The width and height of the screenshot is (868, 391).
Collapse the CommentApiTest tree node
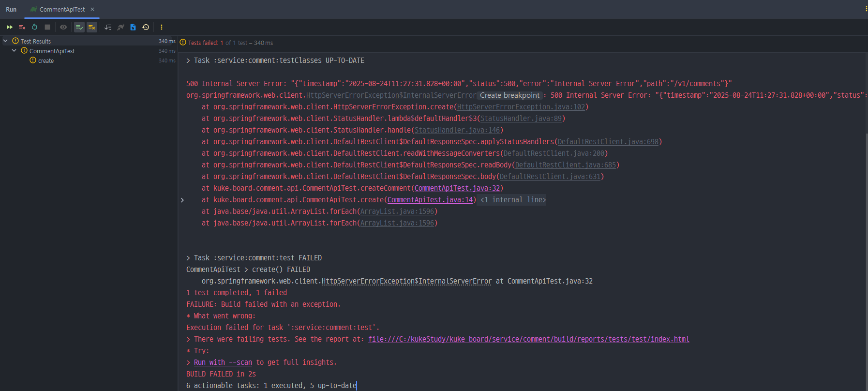click(14, 51)
